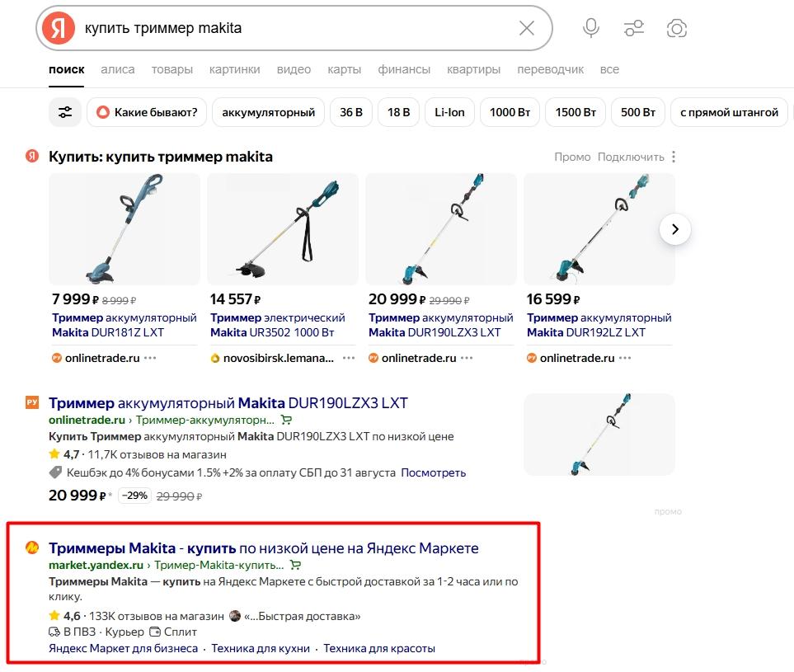Screen dimensions: 794x672
Task: Clear the search query with X icon
Action: pyautogui.click(x=527, y=28)
